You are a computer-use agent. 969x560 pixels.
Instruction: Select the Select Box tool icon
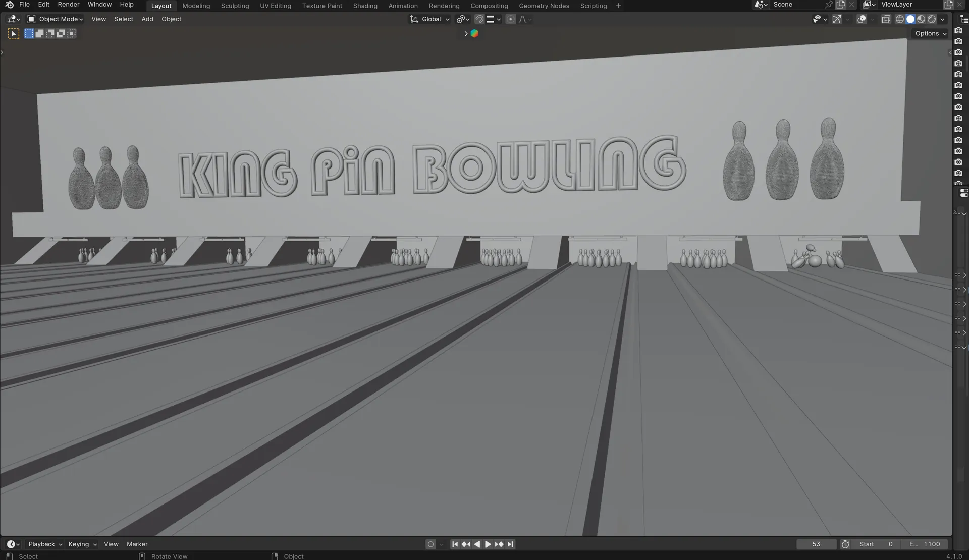(14, 34)
